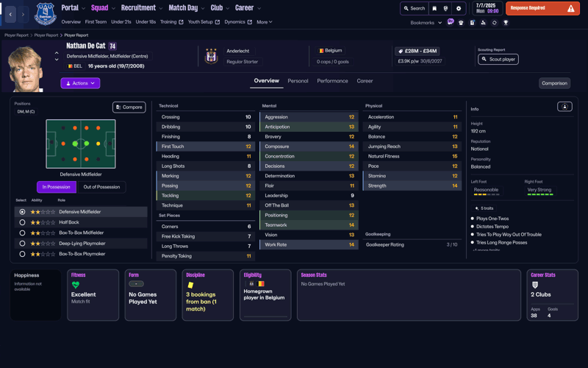
Task: Click the bookmark icon beside Search
Action: click(434, 9)
